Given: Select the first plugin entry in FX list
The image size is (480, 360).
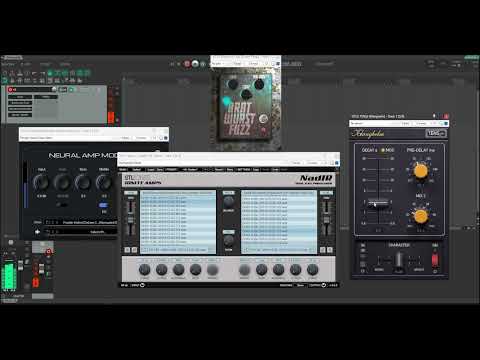Looking at the screenshot, I should pos(20,97).
